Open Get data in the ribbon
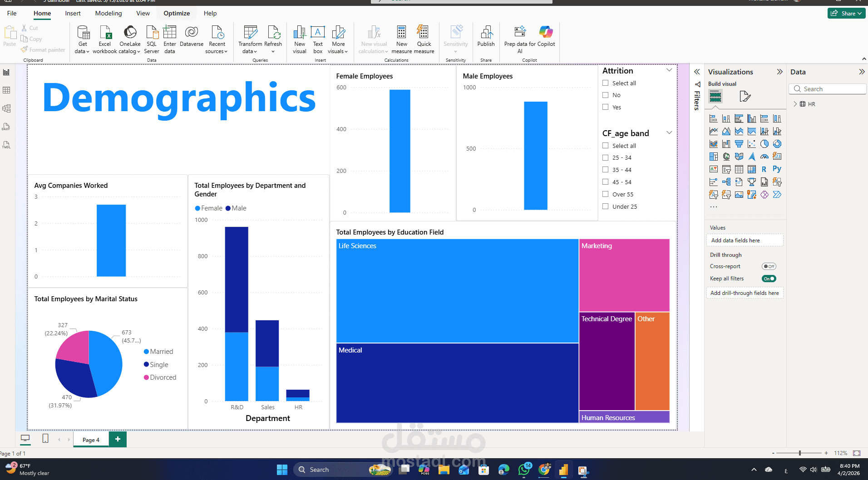 pyautogui.click(x=83, y=39)
